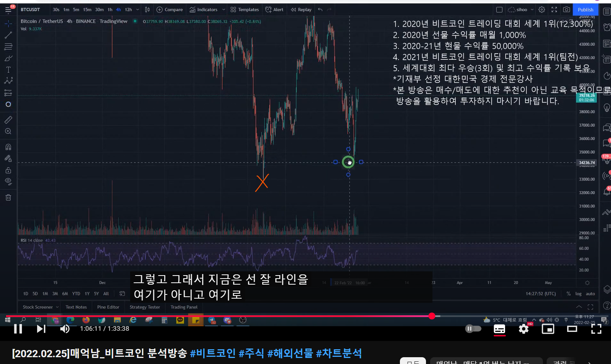Select the 12h timeframe
Screen dimensions: 611x364
point(128,10)
